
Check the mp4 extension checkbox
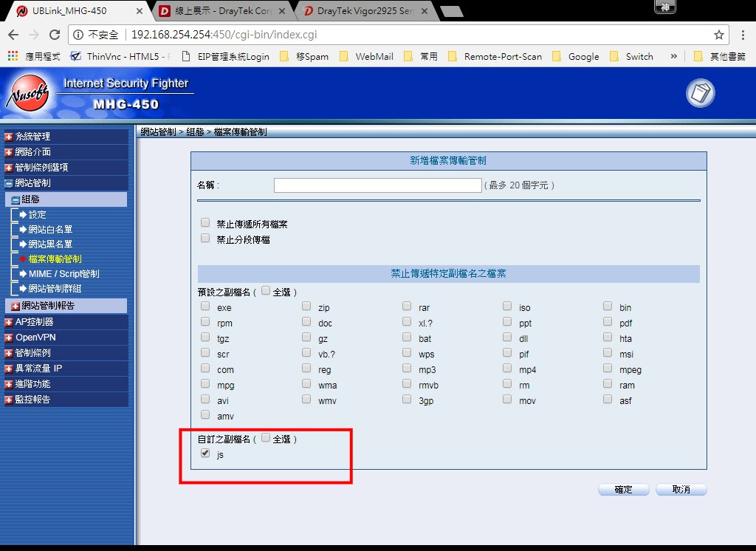(x=507, y=368)
